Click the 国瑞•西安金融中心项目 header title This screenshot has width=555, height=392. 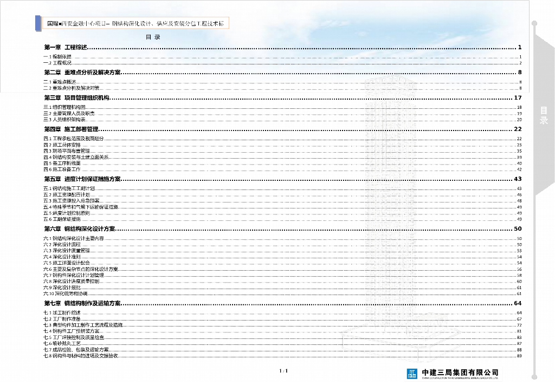[x=135, y=24]
